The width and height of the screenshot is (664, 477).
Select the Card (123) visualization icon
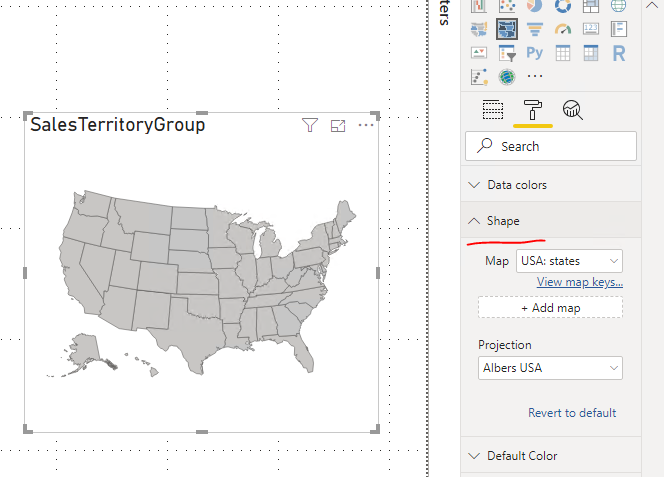(x=591, y=29)
